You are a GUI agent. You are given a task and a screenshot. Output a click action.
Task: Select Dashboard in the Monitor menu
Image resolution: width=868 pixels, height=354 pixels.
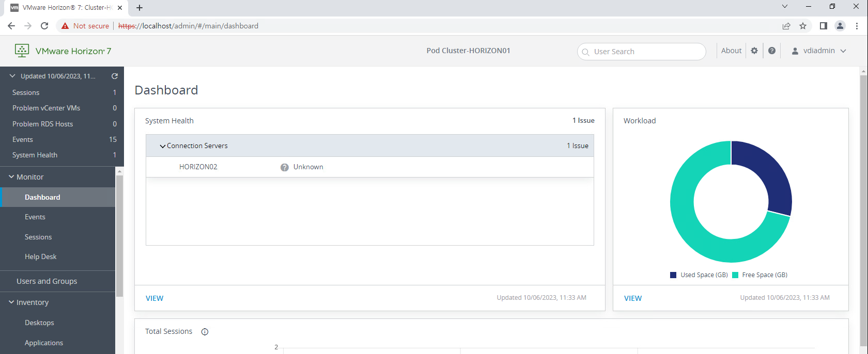click(x=57, y=197)
